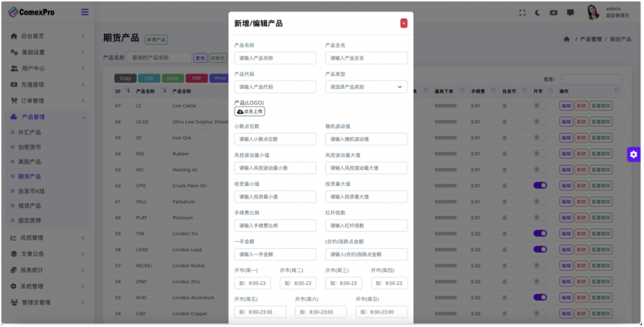Click the 点击上传 logo upload button
Screen dimensions: 644x327
click(249, 111)
